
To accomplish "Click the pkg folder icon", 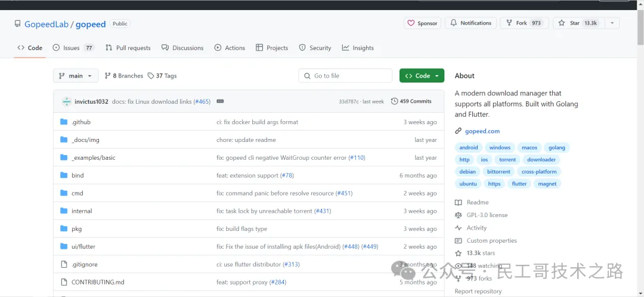I will click(x=64, y=228).
